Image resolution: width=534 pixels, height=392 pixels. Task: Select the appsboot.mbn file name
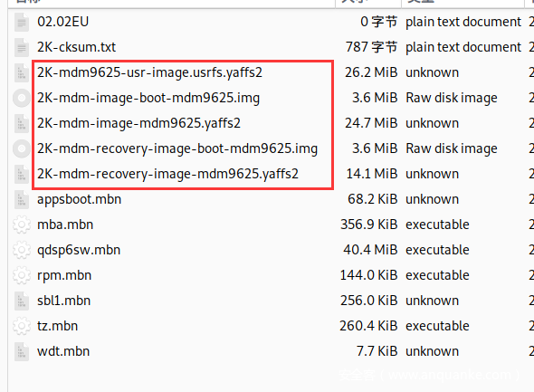(80, 199)
